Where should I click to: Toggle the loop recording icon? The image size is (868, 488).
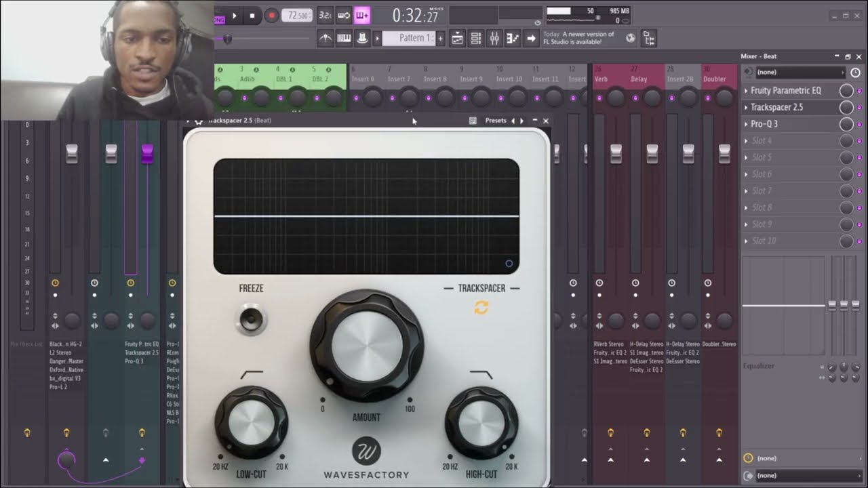coord(344,15)
